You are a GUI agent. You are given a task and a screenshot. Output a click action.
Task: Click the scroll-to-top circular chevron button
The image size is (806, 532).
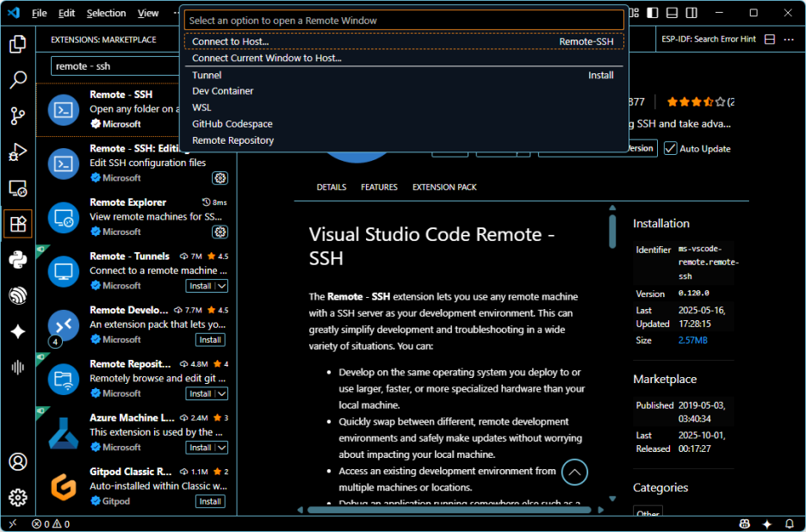(574, 473)
